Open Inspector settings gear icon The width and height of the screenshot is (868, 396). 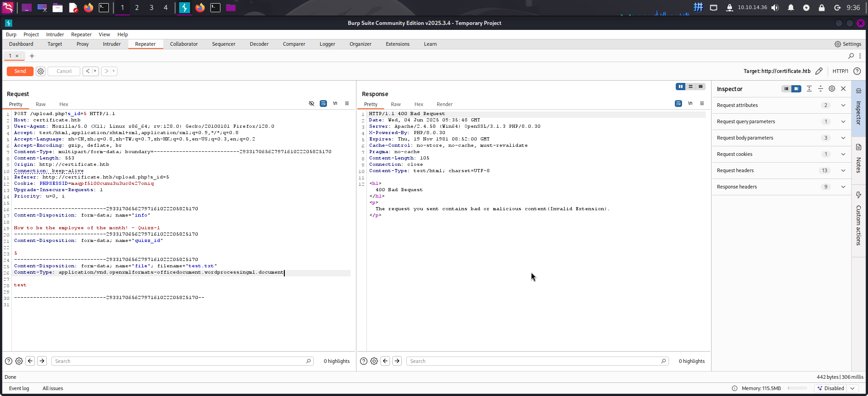[x=832, y=89]
